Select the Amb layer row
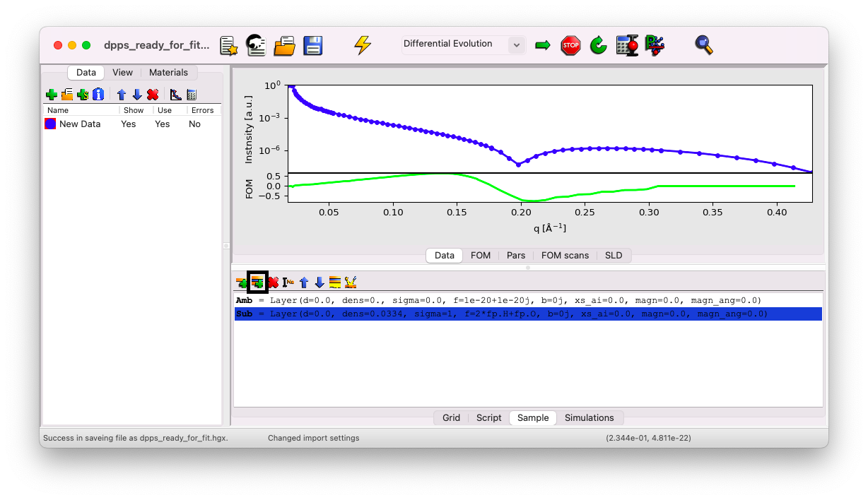The width and height of the screenshot is (868, 500). click(x=528, y=300)
